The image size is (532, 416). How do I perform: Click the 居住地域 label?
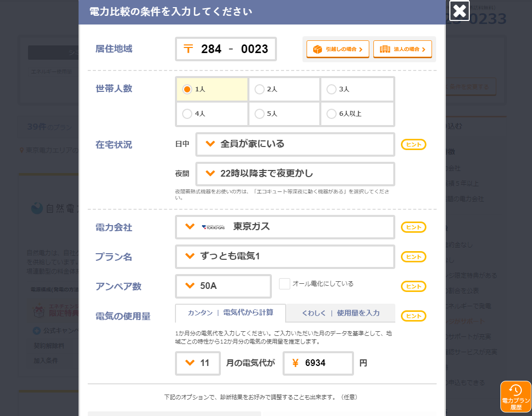[114, 49]
